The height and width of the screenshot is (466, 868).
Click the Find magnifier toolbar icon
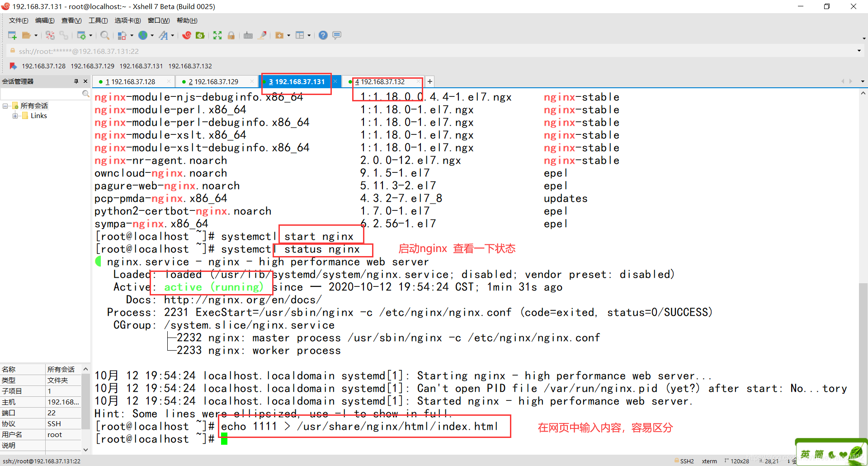105,35
